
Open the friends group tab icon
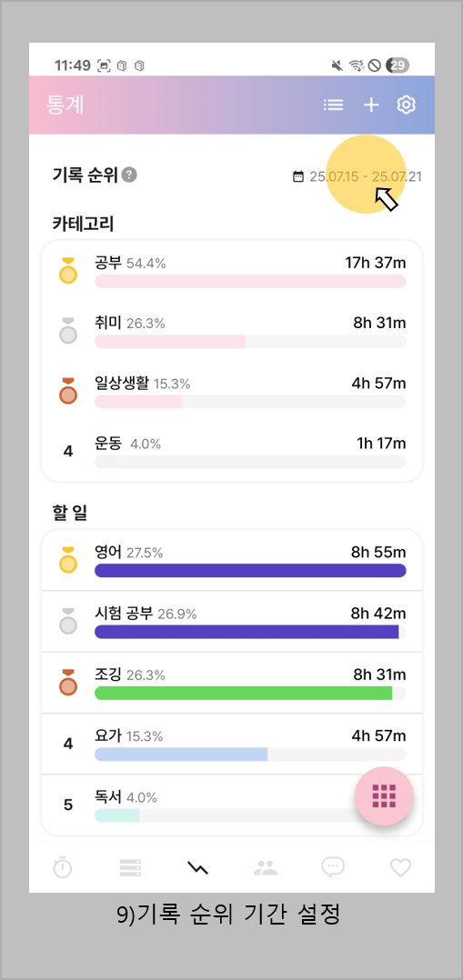click(266, 867)
